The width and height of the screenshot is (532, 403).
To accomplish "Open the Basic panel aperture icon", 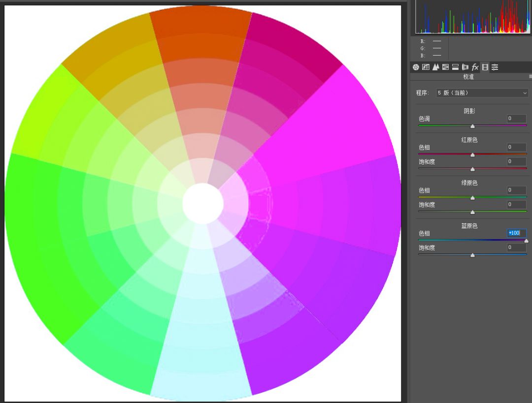I will 416,67.
